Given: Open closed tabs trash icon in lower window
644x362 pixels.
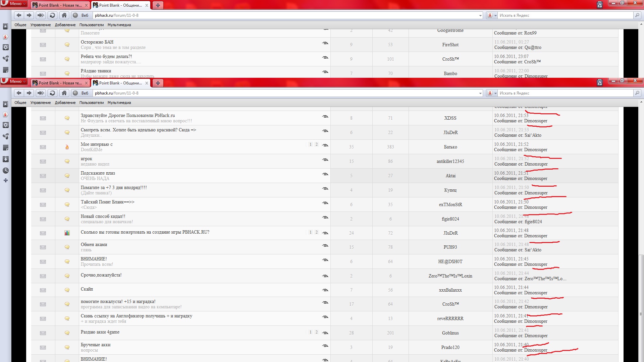Looking at the screenshot, I should 600,82.
